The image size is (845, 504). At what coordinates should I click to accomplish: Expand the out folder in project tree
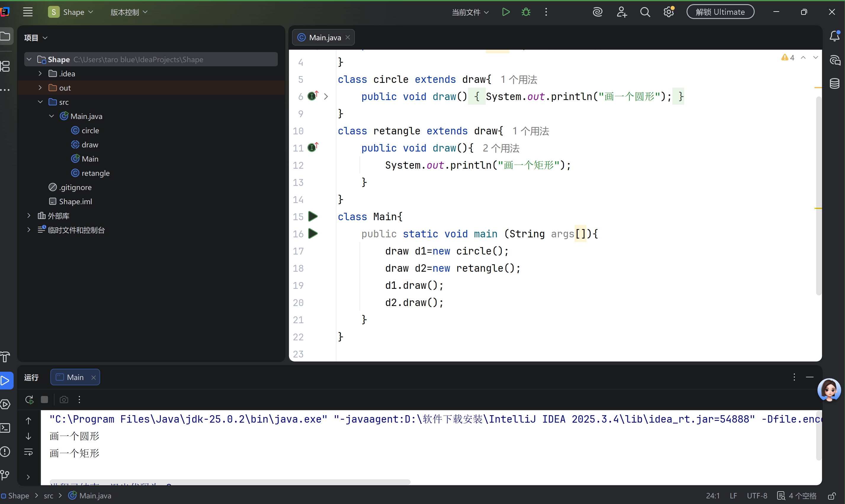click(40, 88)
